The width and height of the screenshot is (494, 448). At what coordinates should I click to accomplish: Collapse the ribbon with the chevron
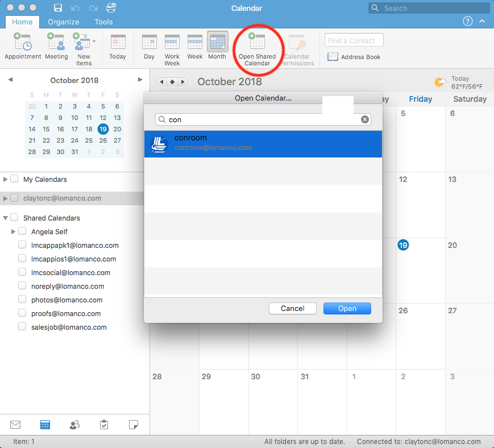point(482,21)
